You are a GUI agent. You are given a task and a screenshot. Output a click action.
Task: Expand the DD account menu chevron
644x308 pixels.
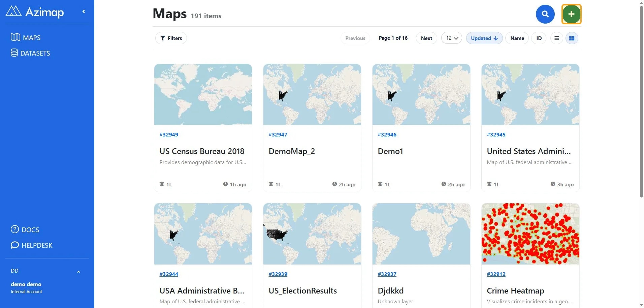78,272
